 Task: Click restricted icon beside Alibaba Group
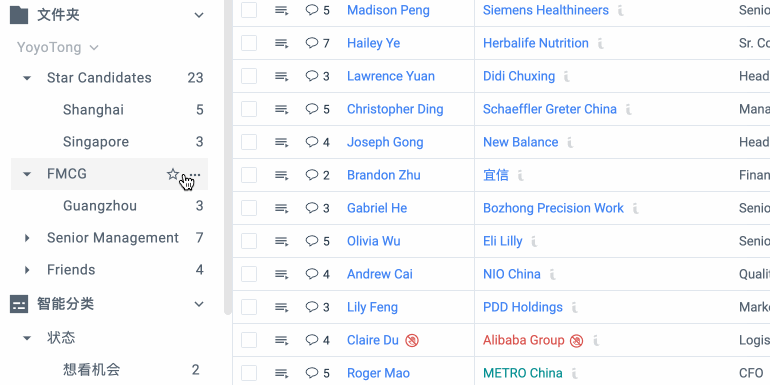577,340
